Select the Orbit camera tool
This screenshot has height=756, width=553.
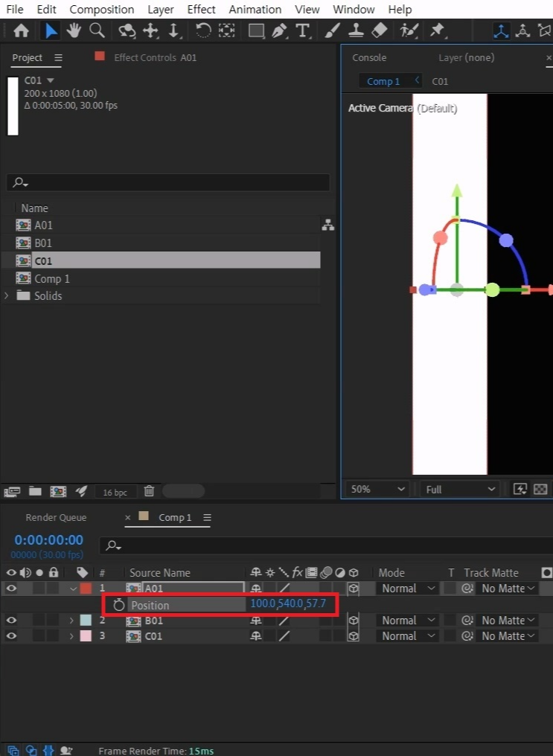coord(127,31)
